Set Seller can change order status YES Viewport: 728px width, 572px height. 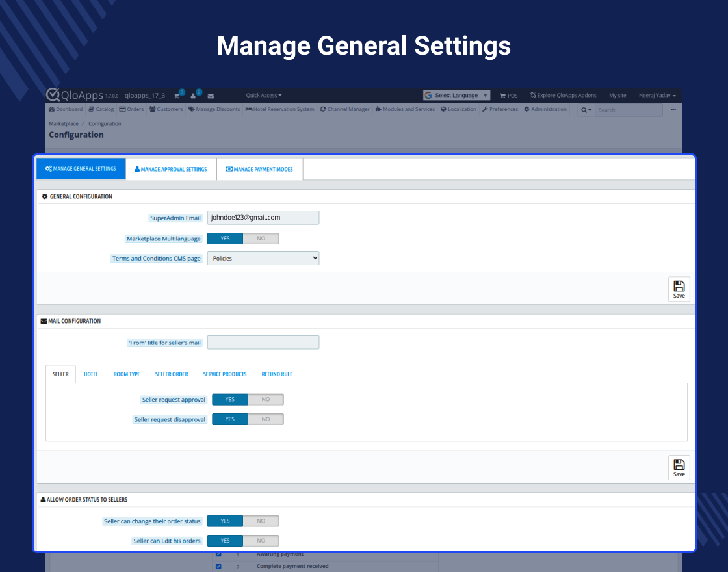click(225, 521)
